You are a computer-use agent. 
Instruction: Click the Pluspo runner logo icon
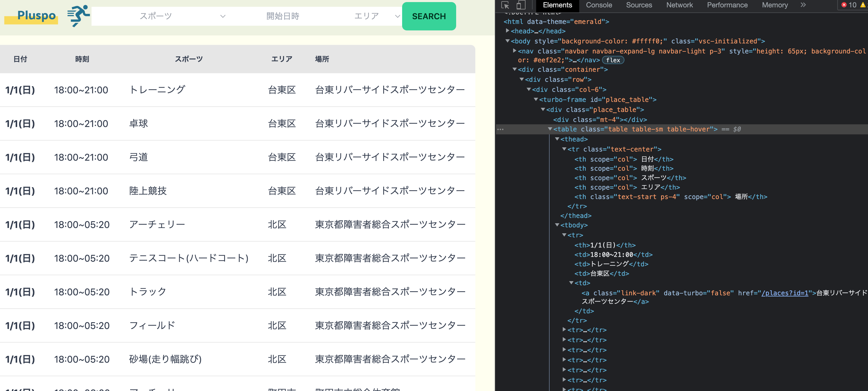coord(79,16)
